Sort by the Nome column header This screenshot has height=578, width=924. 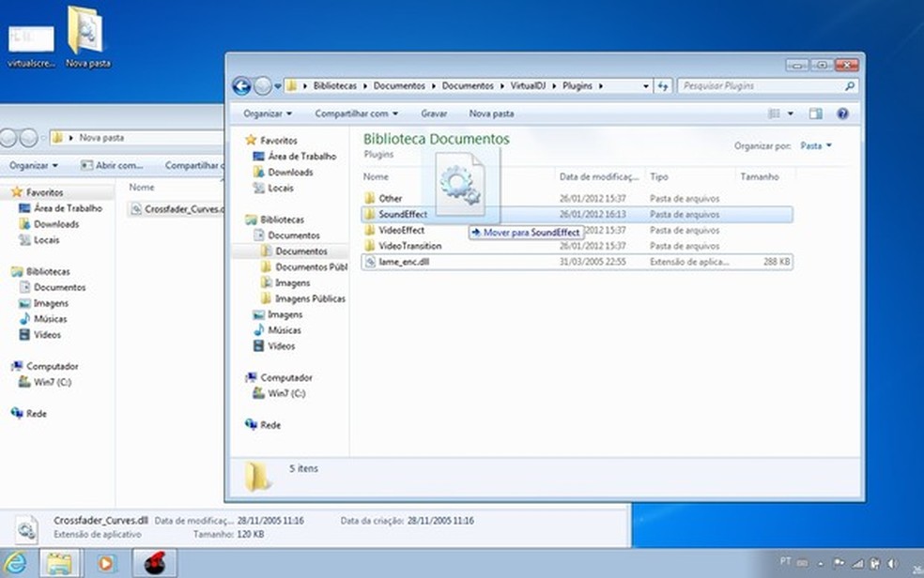(376, 176)
